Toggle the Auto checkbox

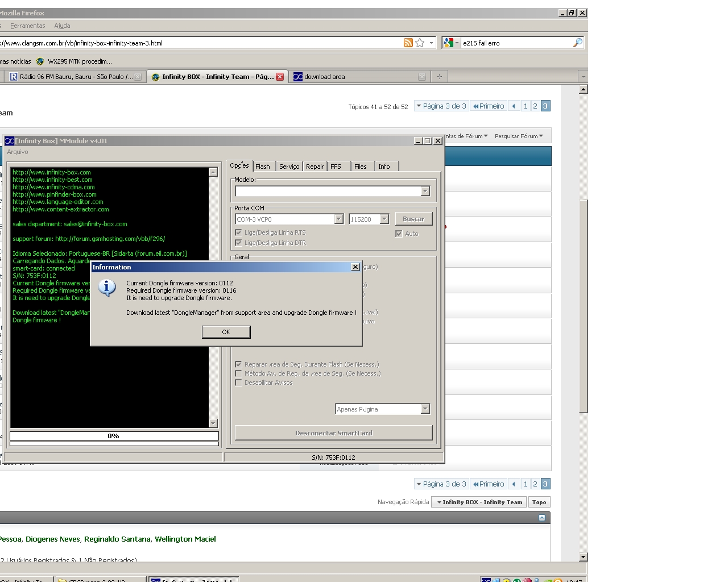(399, 234)
